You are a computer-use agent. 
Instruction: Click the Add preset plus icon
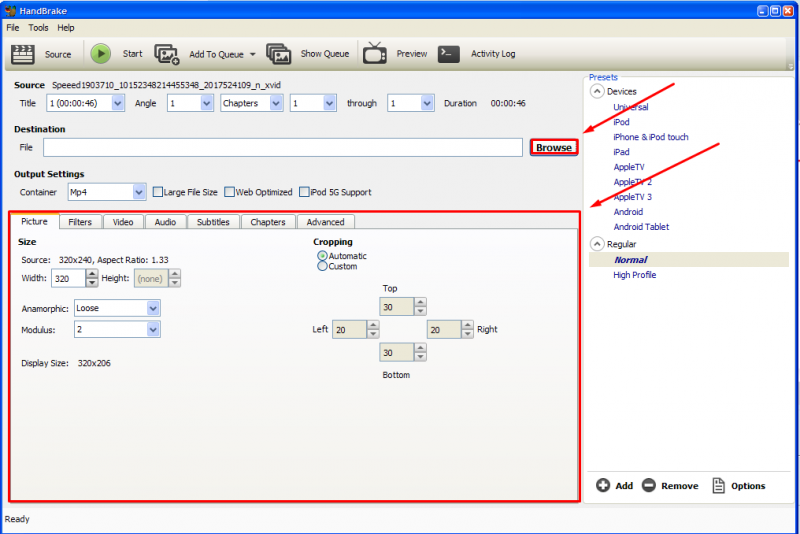603,486
